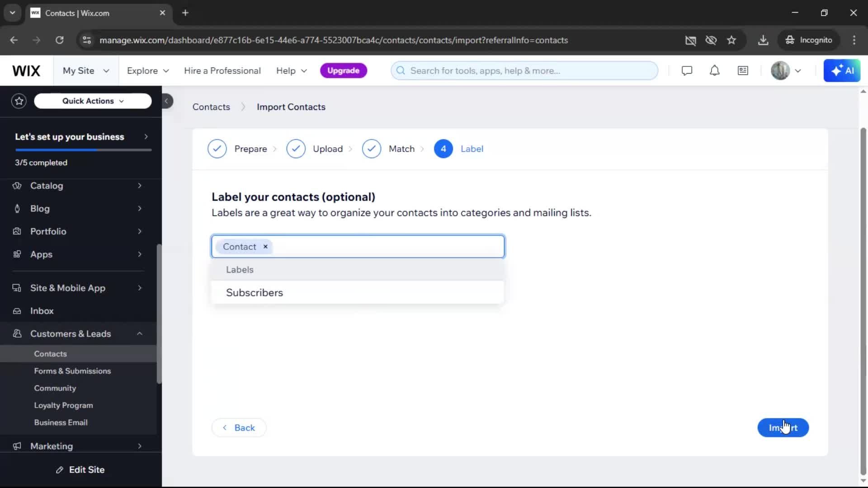The height and width of the screenshot is (488, 868).
Task: Open browser downloads icon
Action: tap(763, 40)
